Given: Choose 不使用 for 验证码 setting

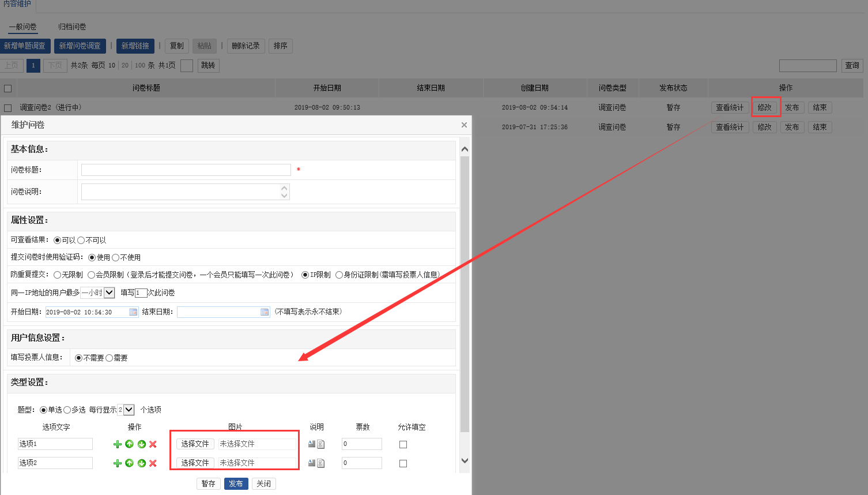Looking at the screenshot, I should click(115, 257).
